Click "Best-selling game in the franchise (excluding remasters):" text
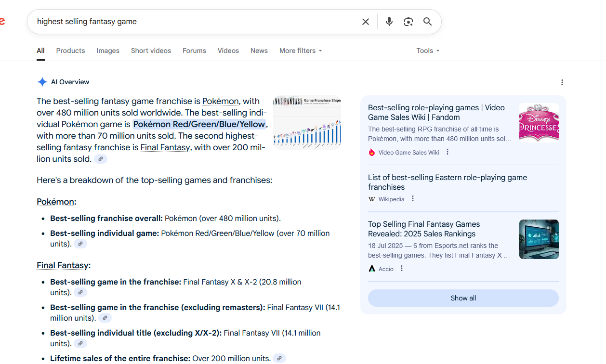The width and height of the screenshot is (606, 364). tap(158, 307)
